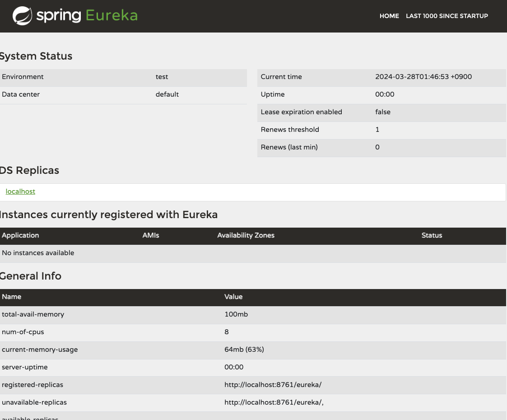
Task: Select Instances currently registered with Eureka heading
Action: pyautogui.click(x=109, y=215)
